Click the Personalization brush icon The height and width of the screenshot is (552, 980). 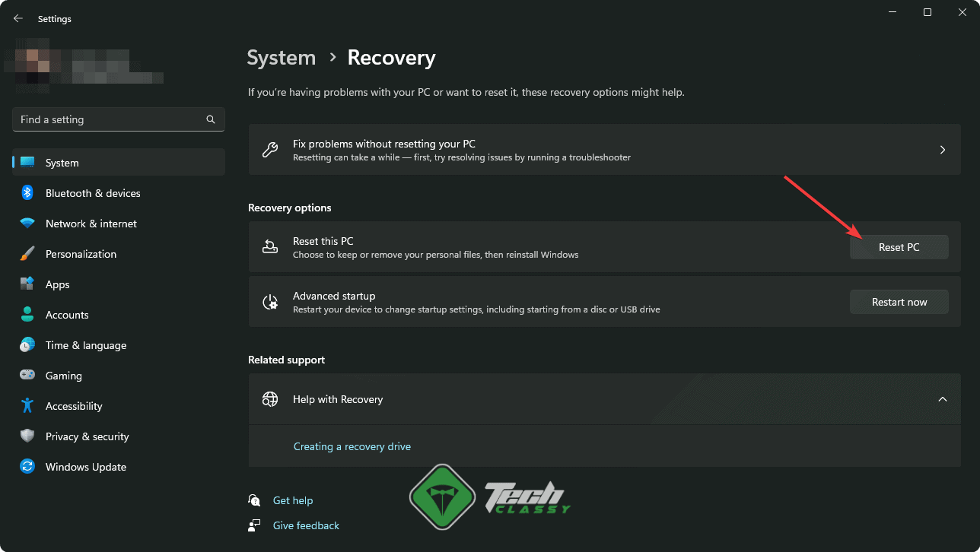click(x=28, y=253)
